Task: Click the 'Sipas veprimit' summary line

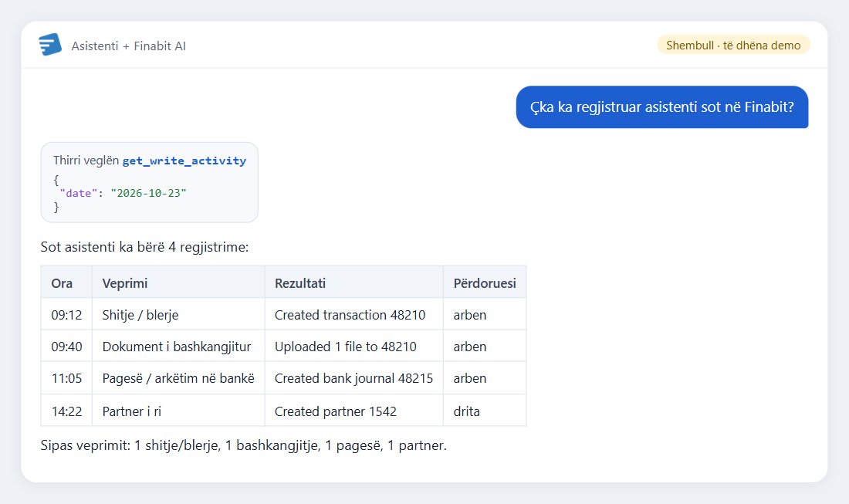Action: coord(244,445)
